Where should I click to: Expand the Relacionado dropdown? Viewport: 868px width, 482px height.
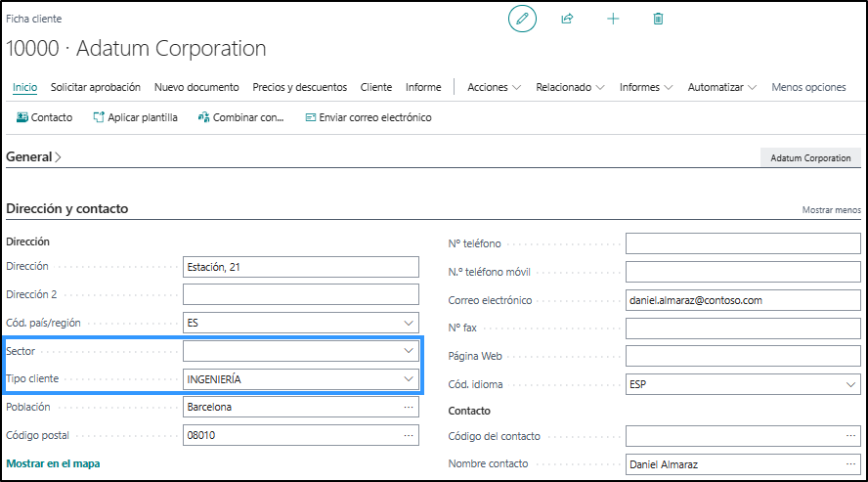(x=570, y=87)
